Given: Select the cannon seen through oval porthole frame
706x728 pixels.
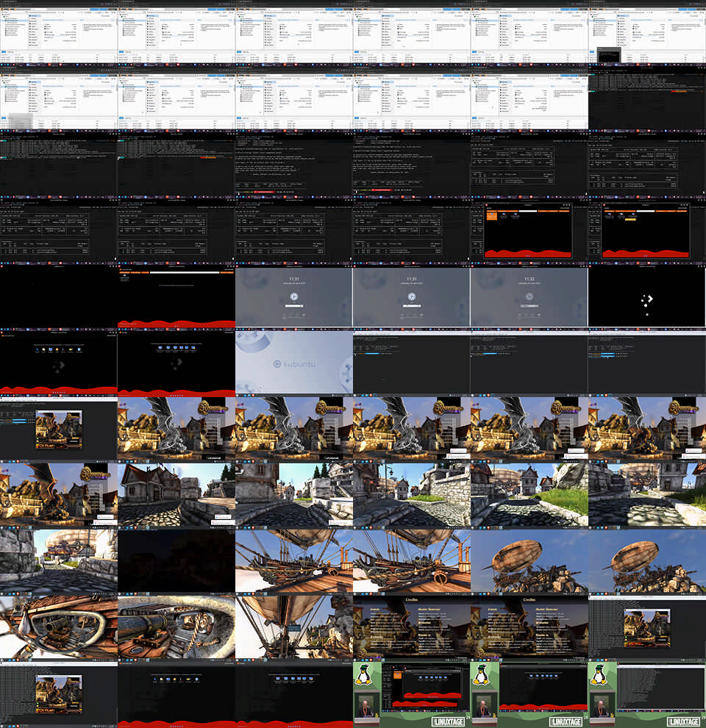Looking at the screenshot, I should [x=59, y=627].
